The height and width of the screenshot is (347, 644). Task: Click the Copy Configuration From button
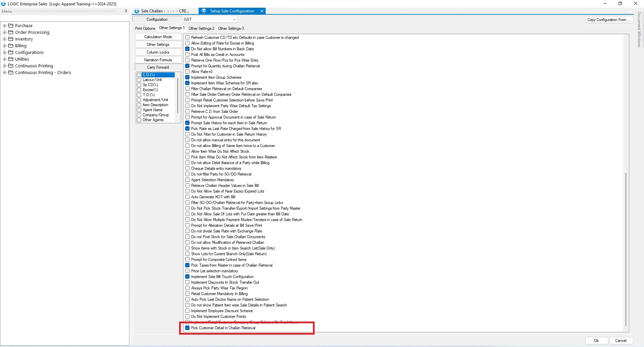click(x=608, y=20)
